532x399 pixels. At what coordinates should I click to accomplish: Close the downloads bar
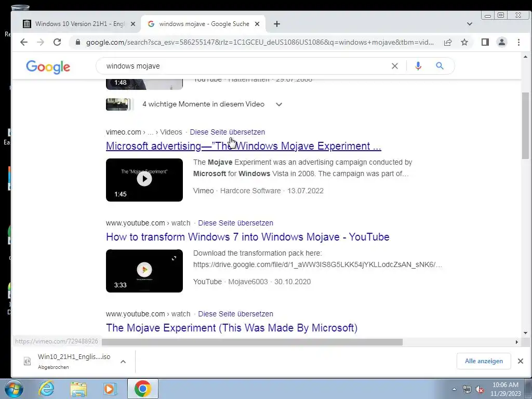point(521,361)
